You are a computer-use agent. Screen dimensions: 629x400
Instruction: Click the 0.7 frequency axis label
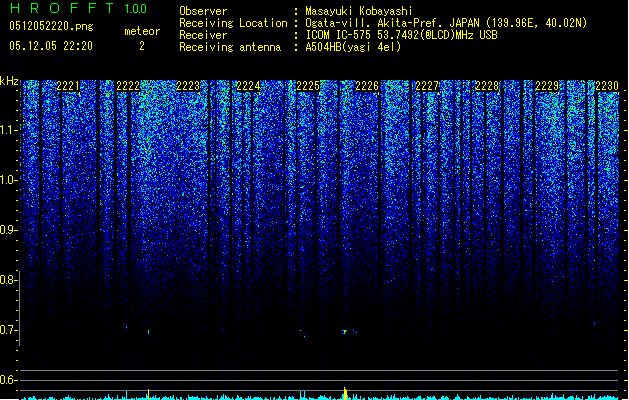(8, 330)
